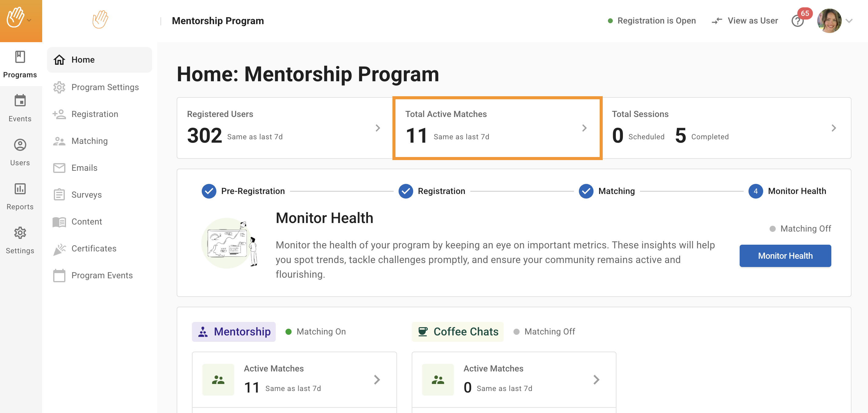Click the help question mark icon

pyautogui.click(x=797, y=21)
